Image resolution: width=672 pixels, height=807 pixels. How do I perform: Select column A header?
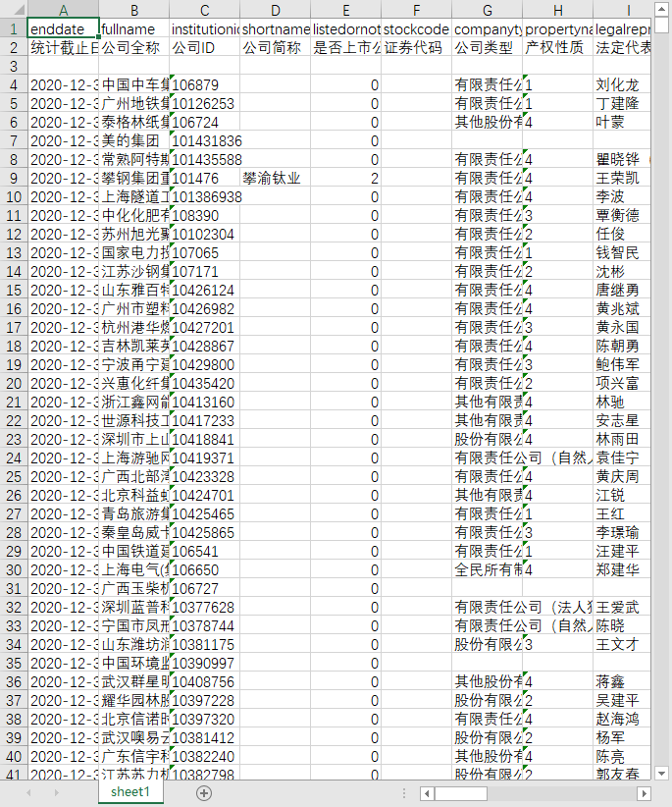63,10
